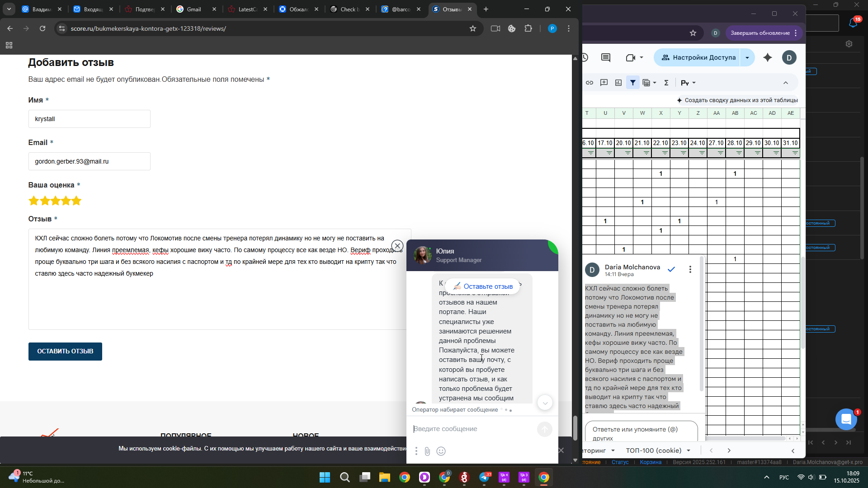This screenshot has width=868, height=488.
Task: Toggle the filter button in the Sheets toolbar
Action: (633, 83)
